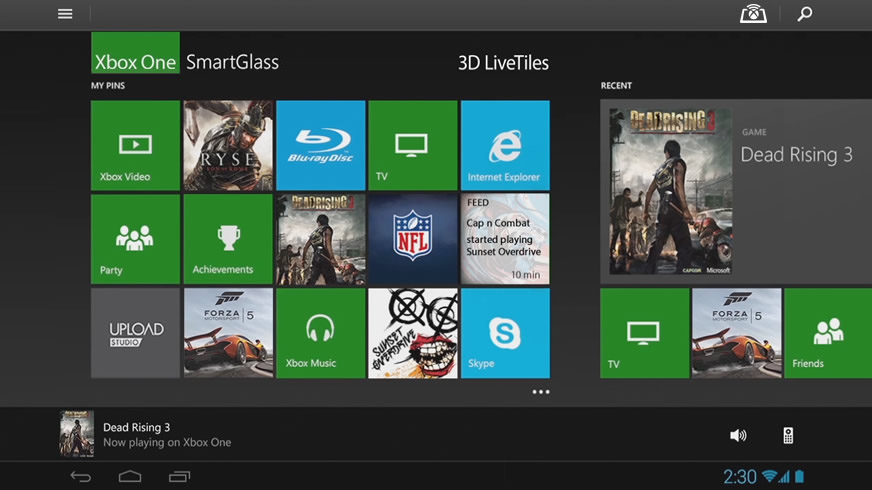Tap the 2:30 clock in status area
This screenshot has height=490, width=872.
coord(740,477)
